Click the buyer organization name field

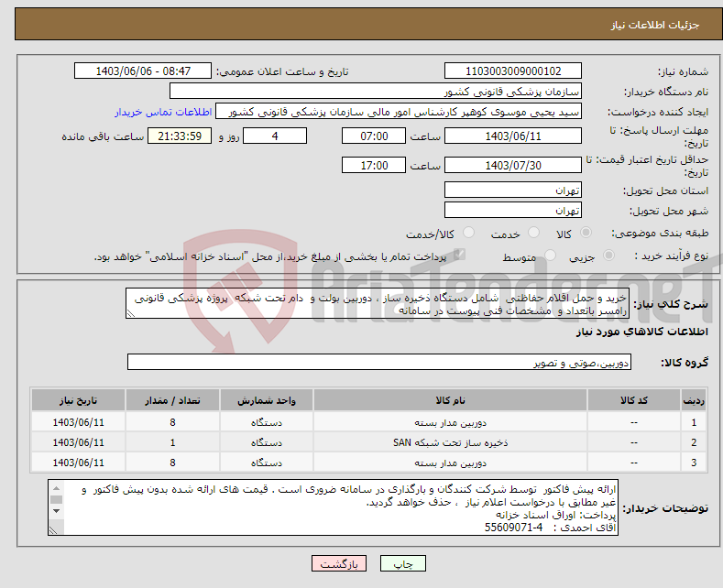376,92
